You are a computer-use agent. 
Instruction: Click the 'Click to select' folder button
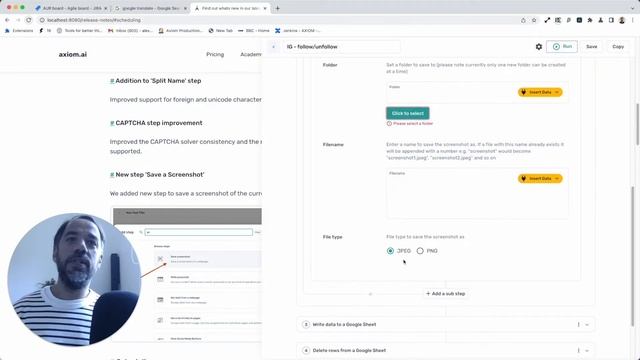click(407, 113)
